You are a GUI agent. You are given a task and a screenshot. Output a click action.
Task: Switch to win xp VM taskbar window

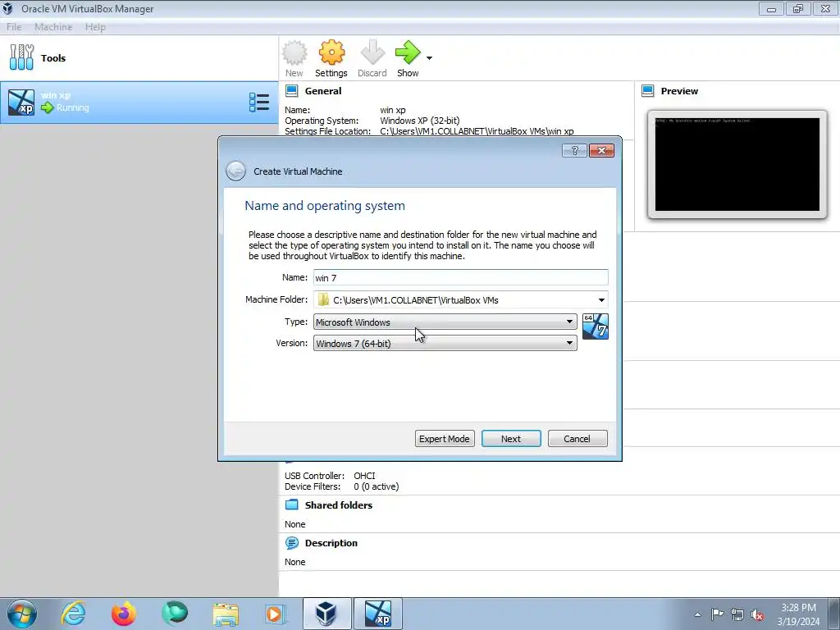(x=377, y=614)
